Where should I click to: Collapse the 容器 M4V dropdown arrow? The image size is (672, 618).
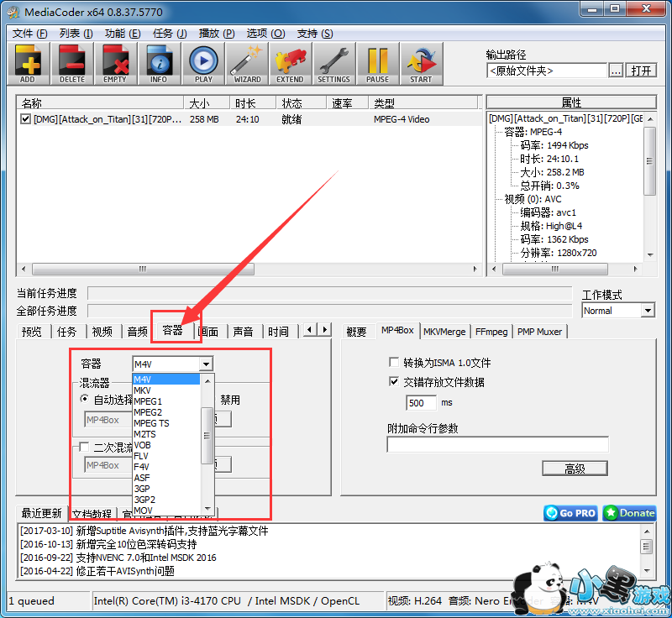coord(206,364)
